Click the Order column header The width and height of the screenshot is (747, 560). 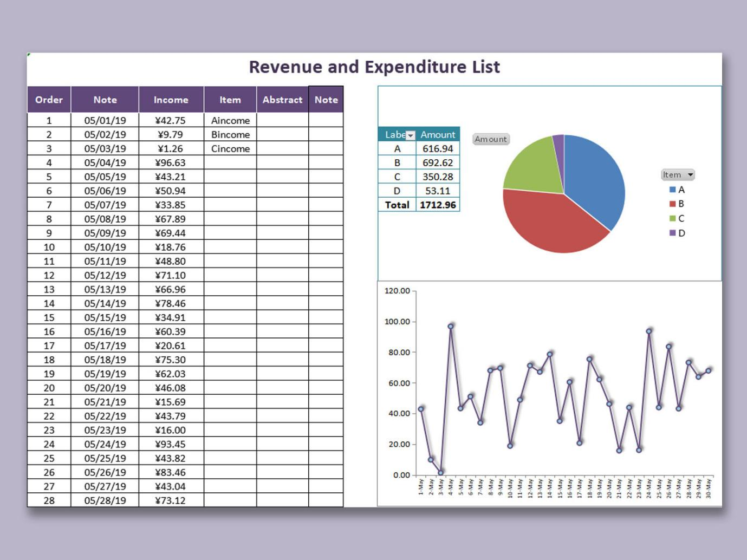[49, 100]
